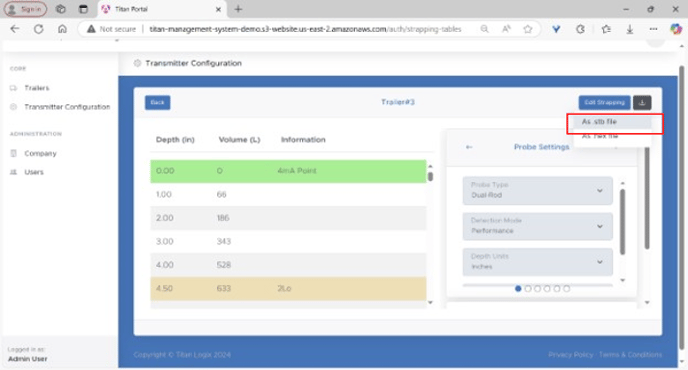Reload the page with refresh icon

coord(39,29)
